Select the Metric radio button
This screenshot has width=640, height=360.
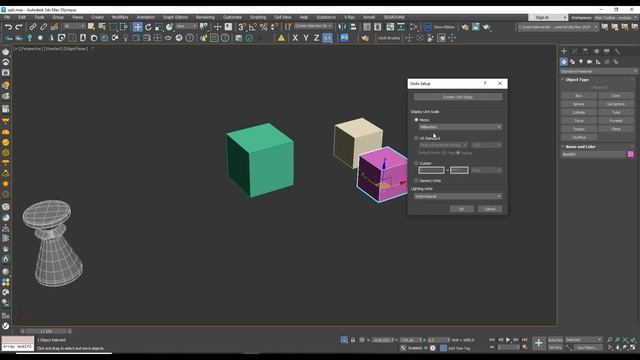[x=416, y=120]
